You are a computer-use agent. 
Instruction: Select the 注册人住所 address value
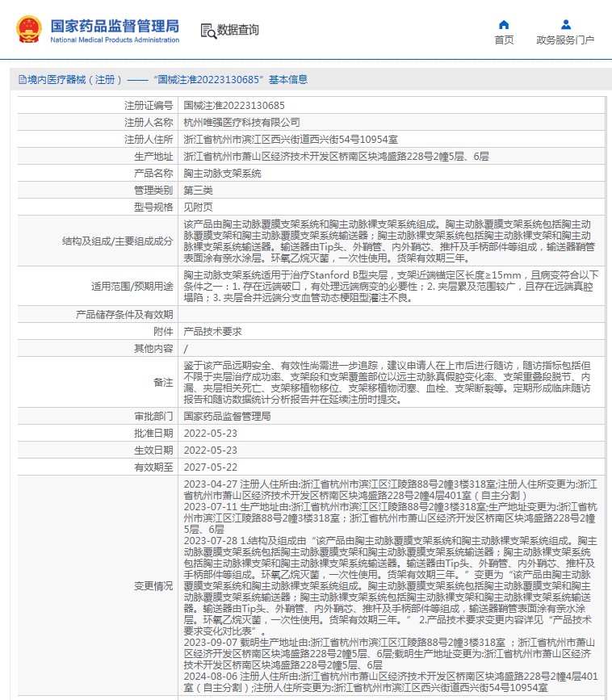pos(291,140)
